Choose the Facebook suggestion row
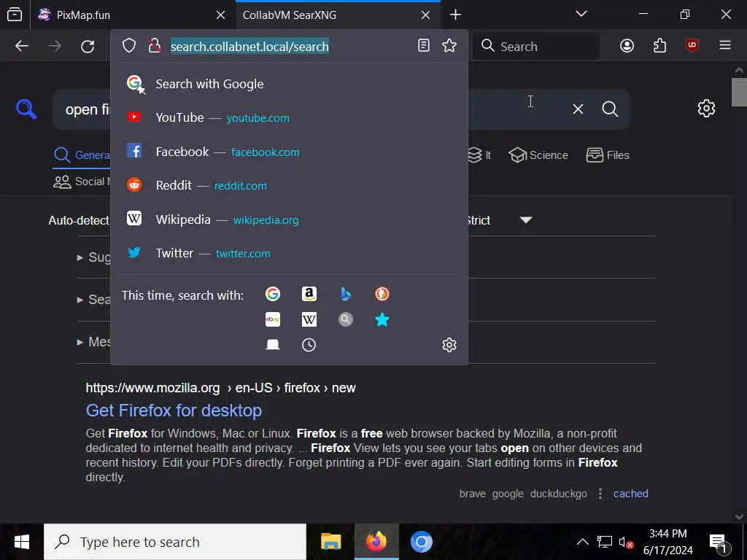This screenshot has height=560, width=747. [x=289, y=152]
